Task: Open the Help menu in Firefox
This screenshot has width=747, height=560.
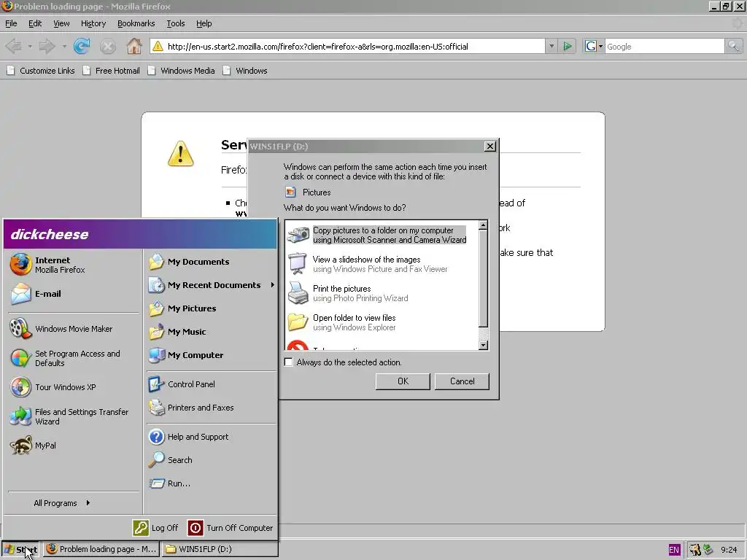Action: pos(204,23)
